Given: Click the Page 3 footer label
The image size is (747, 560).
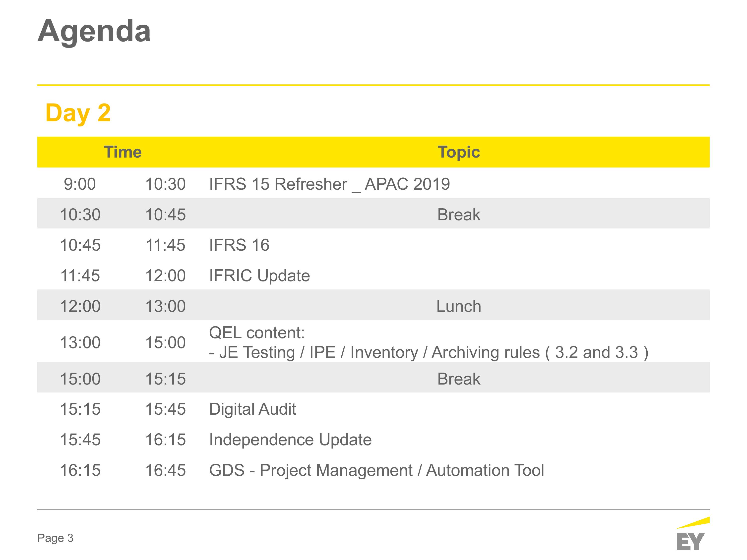Looking at the screenshot, I should point(55,538).
